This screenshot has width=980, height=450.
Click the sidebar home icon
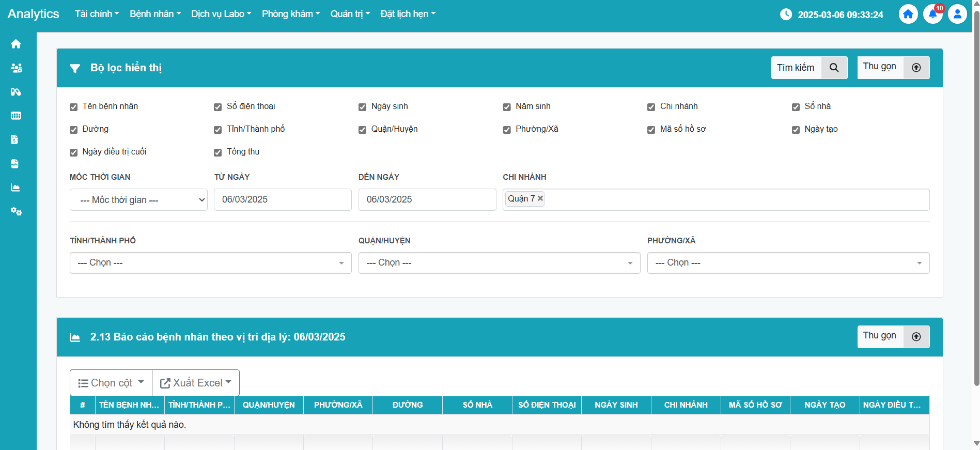(x=16, y=44)
